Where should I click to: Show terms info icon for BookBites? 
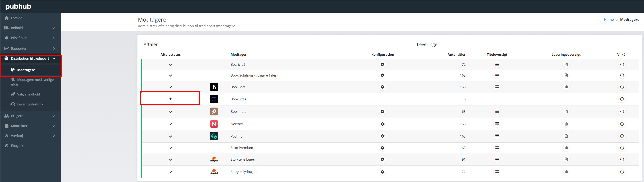point(622,99)
